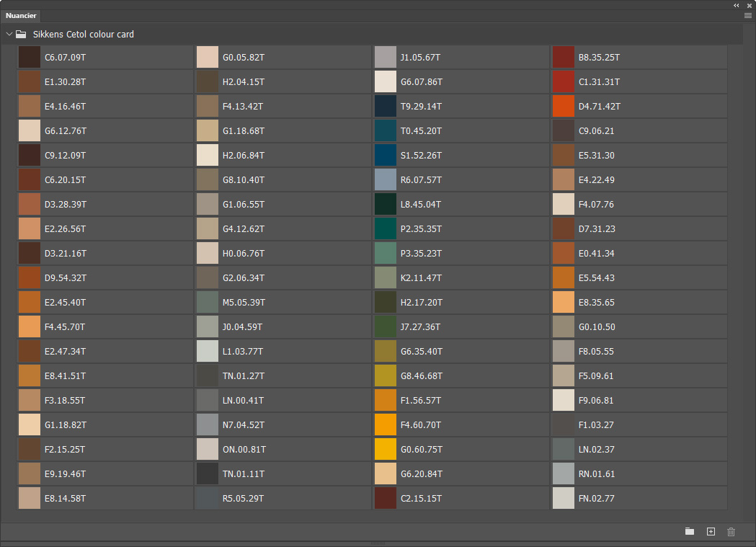
Task: Collapse the panel with double-arrow icon
Action: [737, 5]
